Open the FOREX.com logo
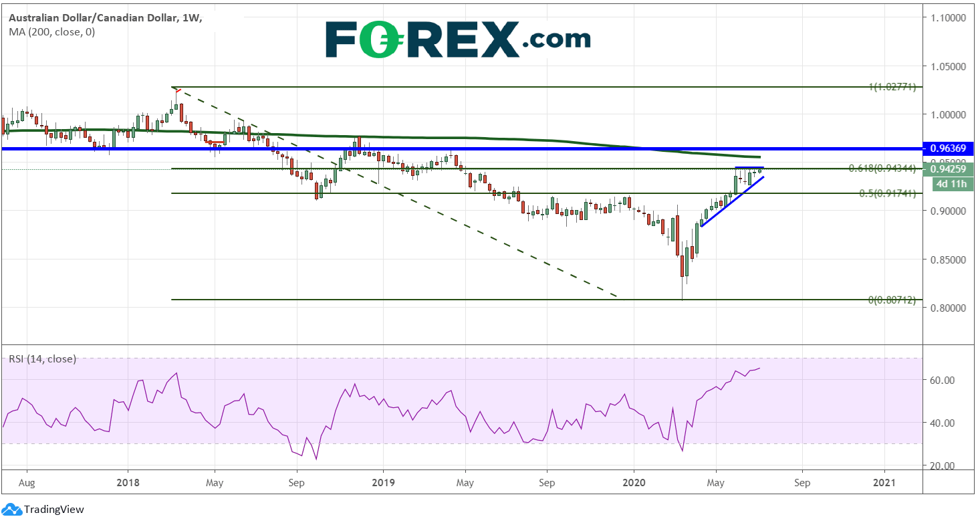The image size is (980, 525). 458,39
